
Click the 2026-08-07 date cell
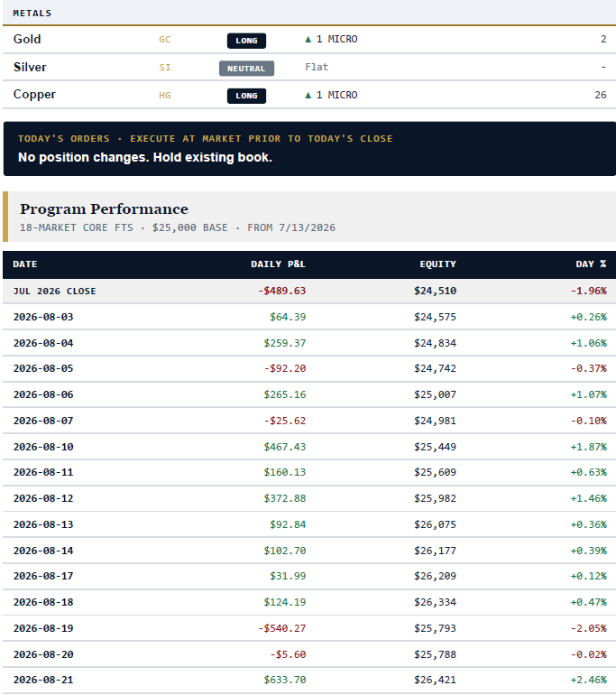tap(43, 421)
